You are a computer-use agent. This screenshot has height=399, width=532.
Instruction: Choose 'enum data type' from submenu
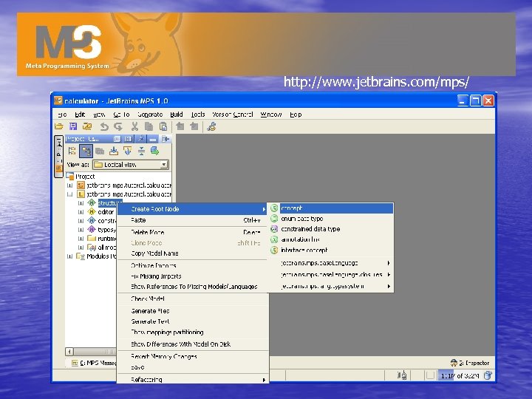point(332,219)
